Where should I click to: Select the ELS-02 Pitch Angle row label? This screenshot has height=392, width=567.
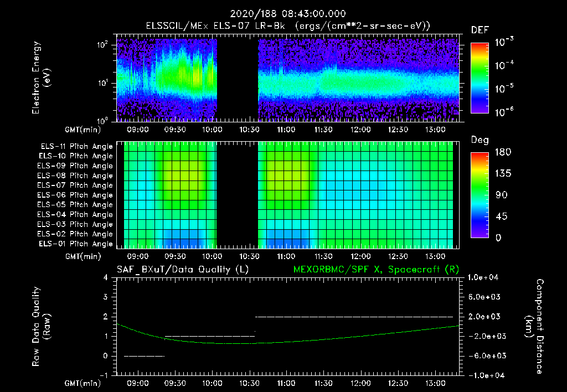[x=75, y=234]
